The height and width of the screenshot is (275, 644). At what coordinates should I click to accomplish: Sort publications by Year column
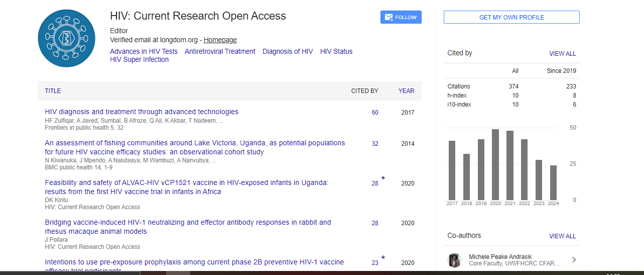pyautogui.click(x=406, y=91)
